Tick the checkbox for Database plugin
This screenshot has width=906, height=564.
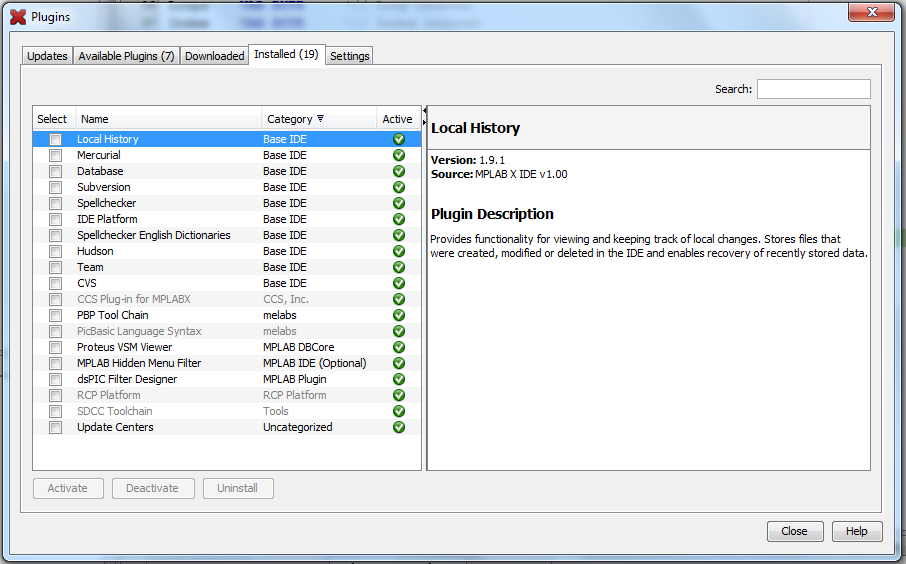point(56,171)
